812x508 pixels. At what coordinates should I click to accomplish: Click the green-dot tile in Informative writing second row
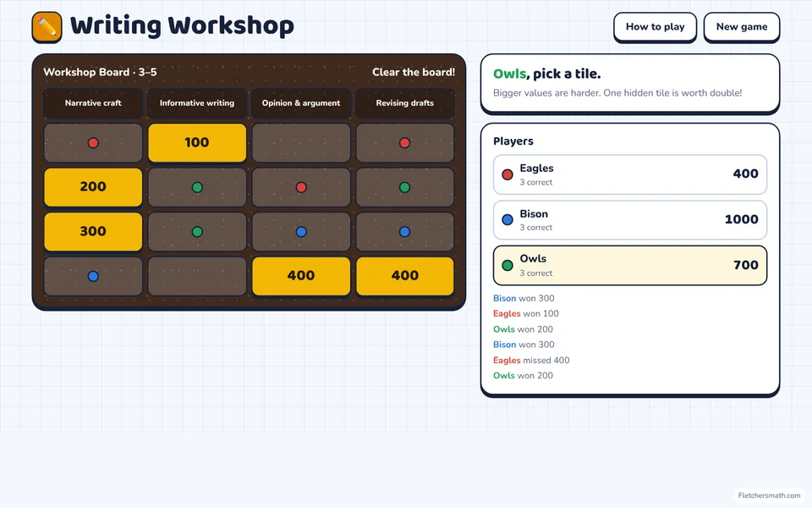[197, 186]
